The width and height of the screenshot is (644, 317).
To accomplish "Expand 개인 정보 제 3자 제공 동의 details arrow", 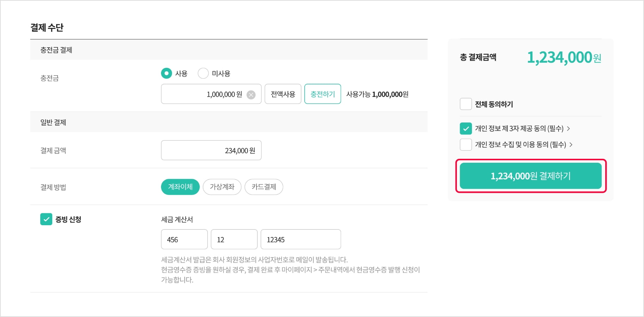I will [568, 128].
